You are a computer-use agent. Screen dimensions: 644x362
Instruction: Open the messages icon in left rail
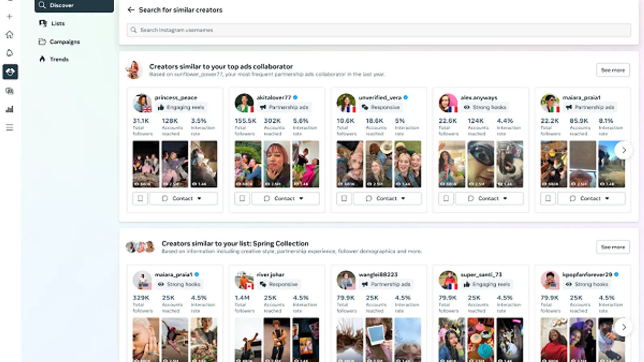(10, 91)
